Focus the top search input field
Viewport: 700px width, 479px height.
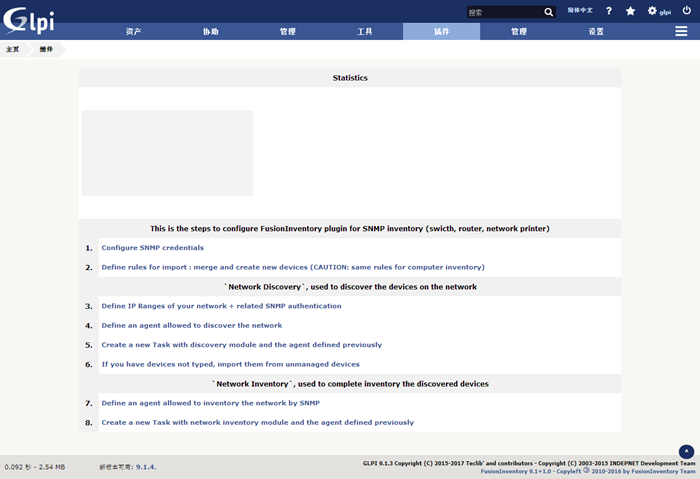[x=505, y=12]
